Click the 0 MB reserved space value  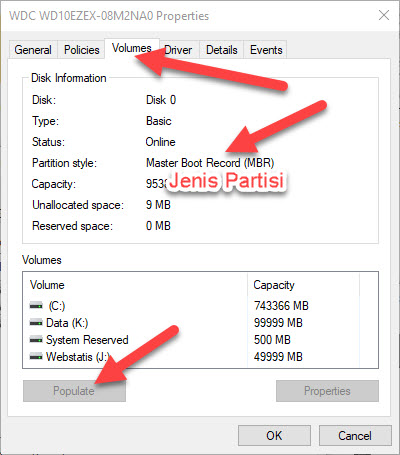point(158,226)
